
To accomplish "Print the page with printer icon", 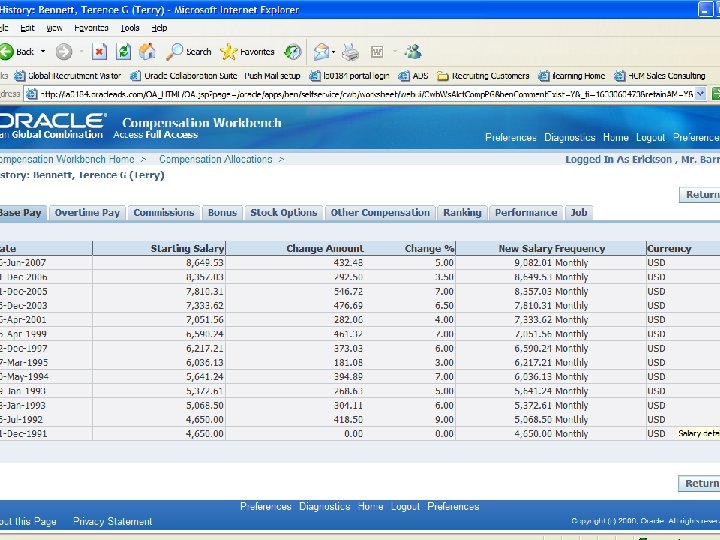I will coord(350,51).
